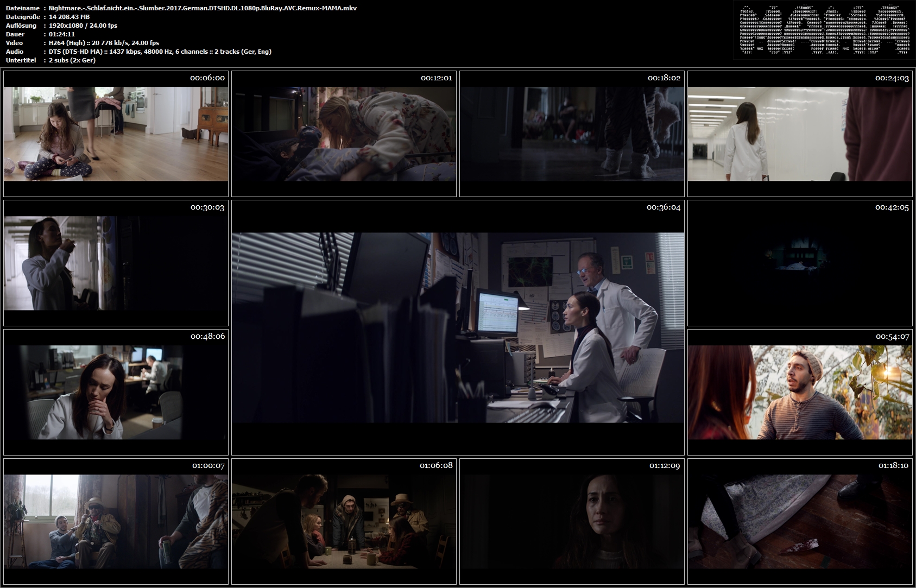Viewport: 916px width, 588px height.
Task: Click the 01:18:10 timestamp
Action: tap(892, 466)
